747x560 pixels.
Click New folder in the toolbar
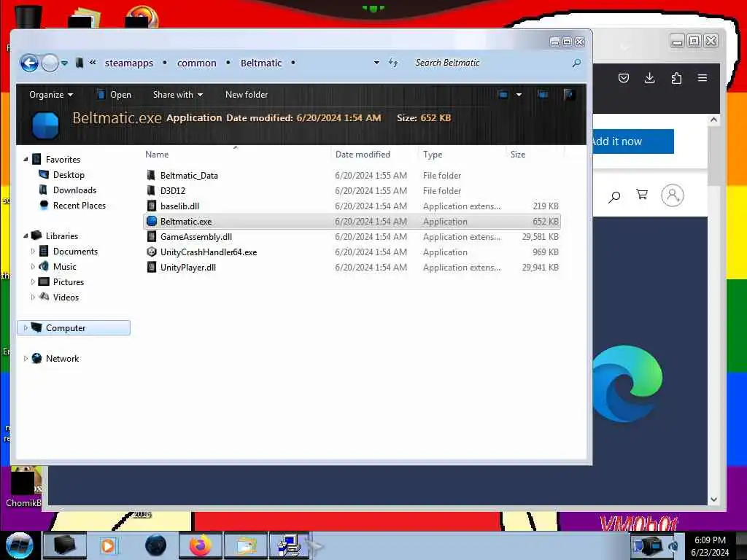coord(247,95)
